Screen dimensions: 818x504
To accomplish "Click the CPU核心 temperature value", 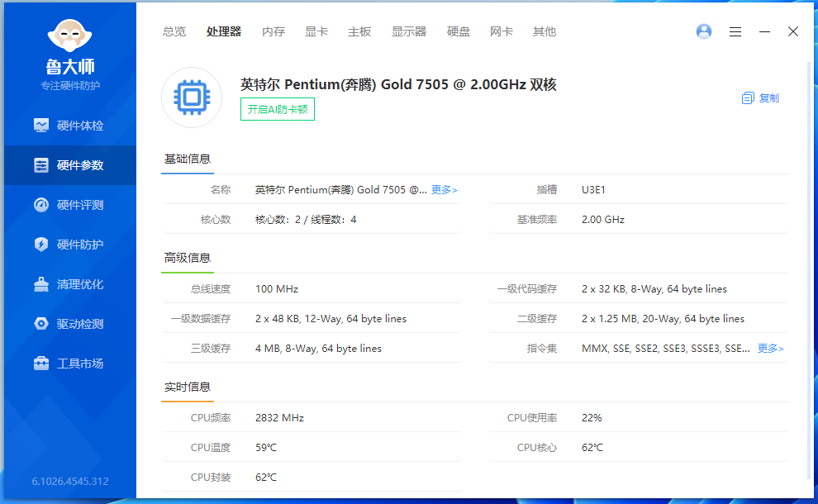I will click(x=592, y=448).
